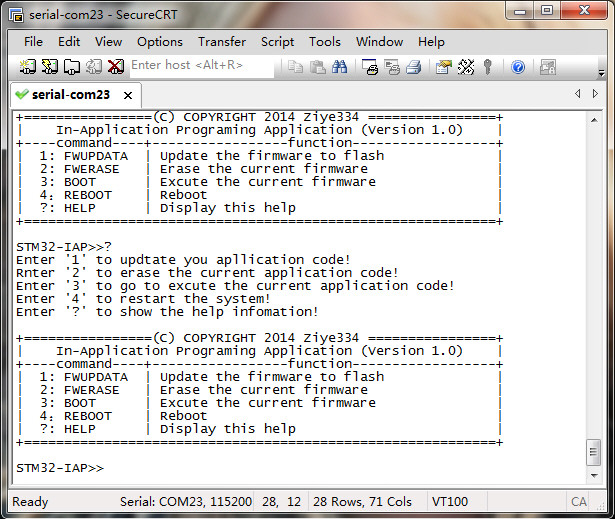The width and height of the screenshot is (615, 519).
Task: Click the green connected checkmark on tab
Action: coord(22,94)
